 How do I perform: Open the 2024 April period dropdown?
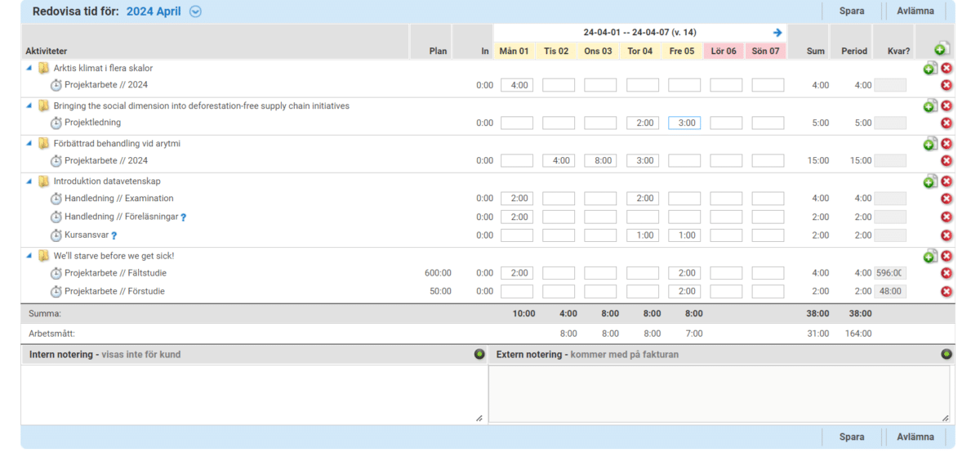[x=195, y=11]
